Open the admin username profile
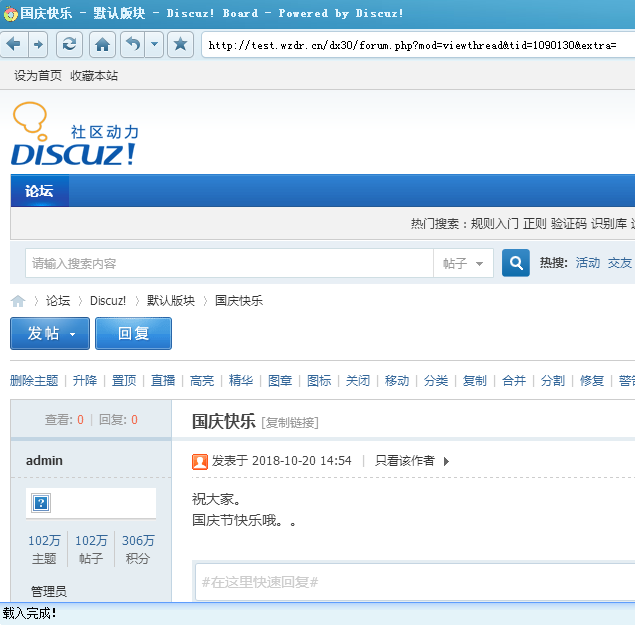This screenshot has width=635, height=625. pyautogui.click(x=44, y=461)
